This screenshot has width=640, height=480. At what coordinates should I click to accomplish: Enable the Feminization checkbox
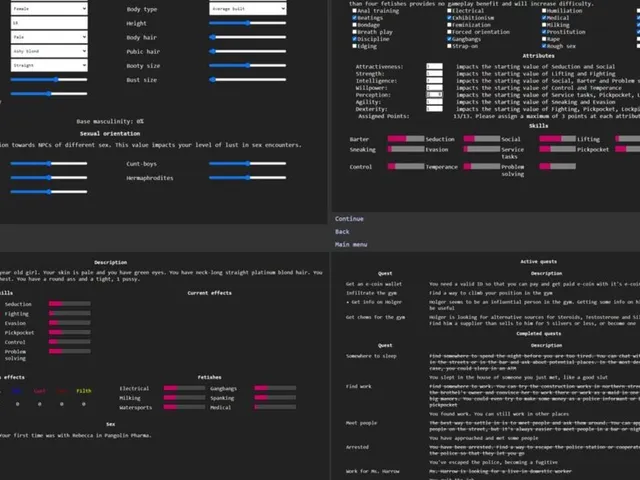point(449,25)
